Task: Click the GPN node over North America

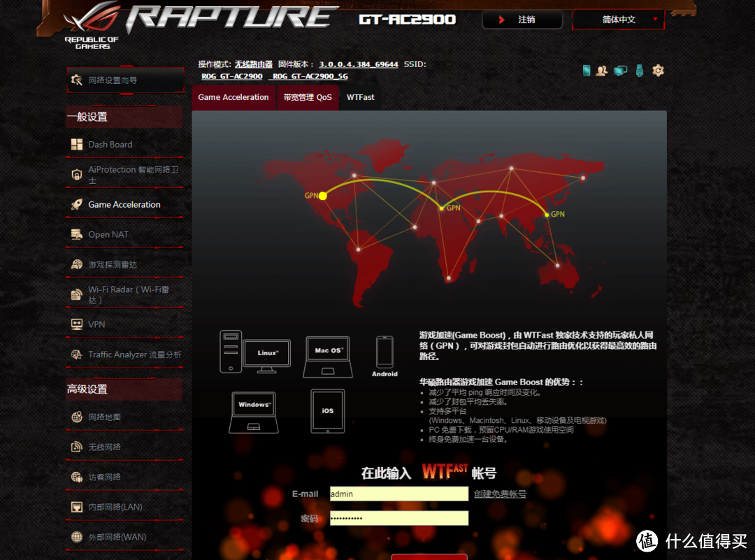Action: click(322, 196)
